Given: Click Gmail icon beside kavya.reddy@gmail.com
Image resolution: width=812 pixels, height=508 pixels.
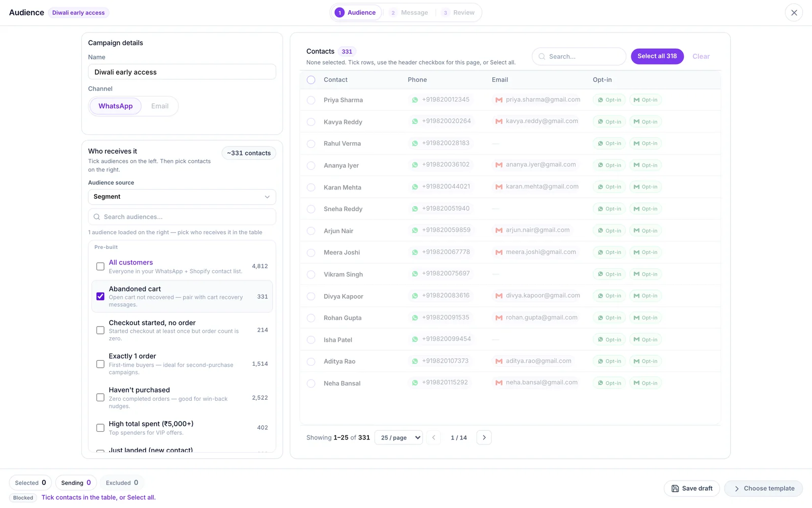Looking at the screenshot, I should click(x=499, y=121).
